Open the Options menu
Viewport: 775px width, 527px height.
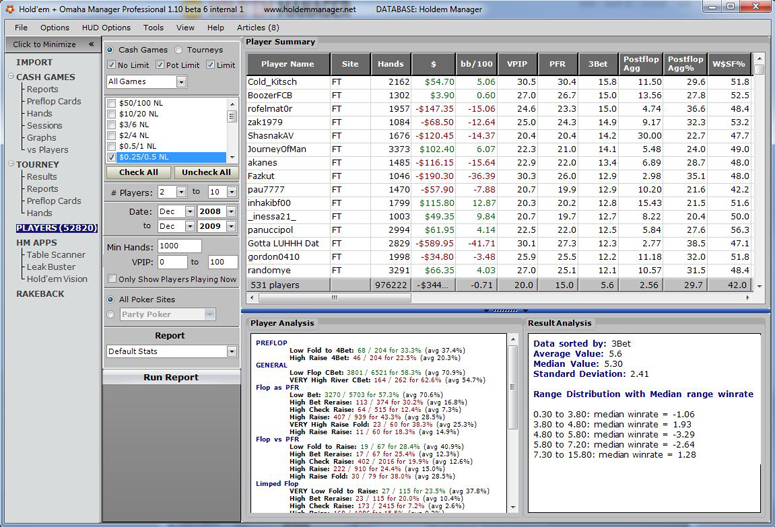click(54, 28)
